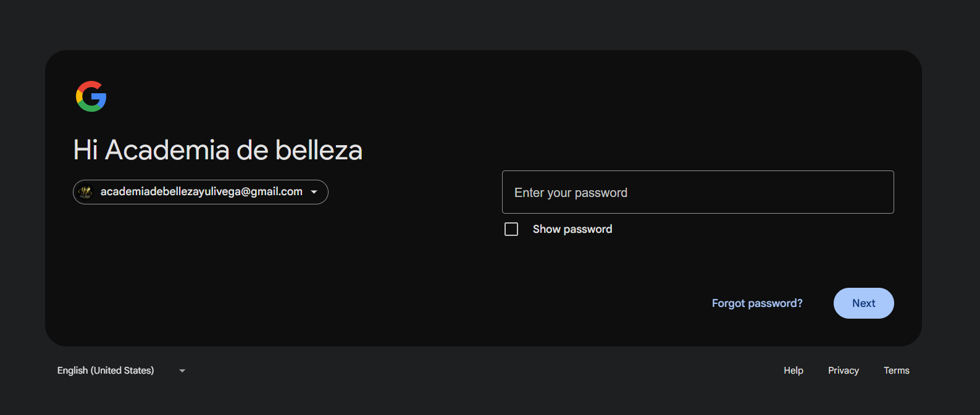
Task: Click the Google logo
Action: click(x=91, y=96)
